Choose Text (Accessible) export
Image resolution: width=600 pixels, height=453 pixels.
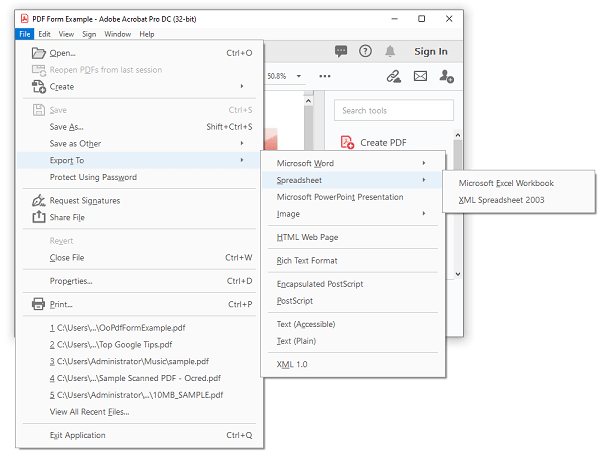[353, 324]
